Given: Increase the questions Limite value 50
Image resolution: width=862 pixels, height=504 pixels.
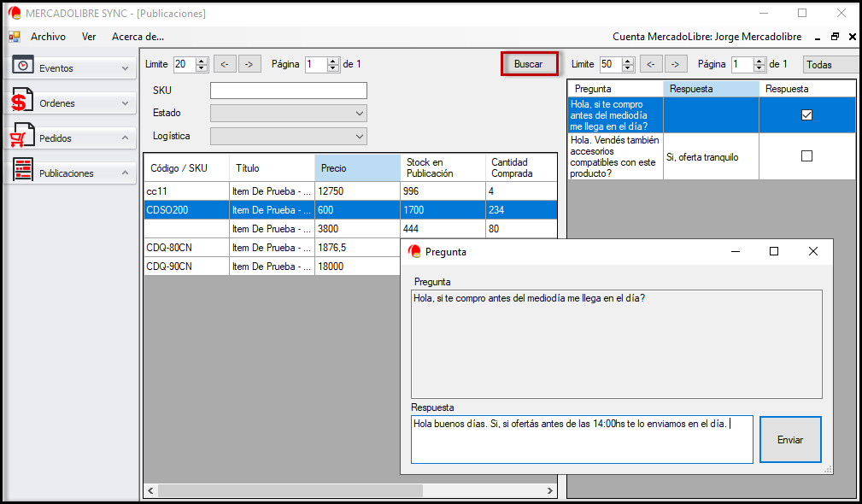Looking at the screenshot, I should (628, 61).
